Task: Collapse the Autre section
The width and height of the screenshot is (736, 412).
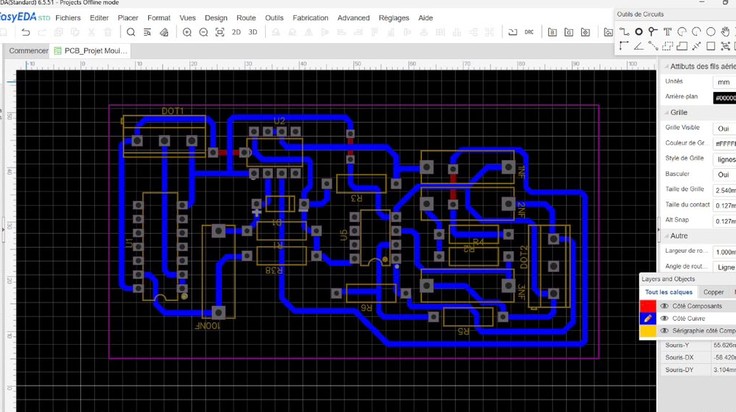Action: click(666, 236)
